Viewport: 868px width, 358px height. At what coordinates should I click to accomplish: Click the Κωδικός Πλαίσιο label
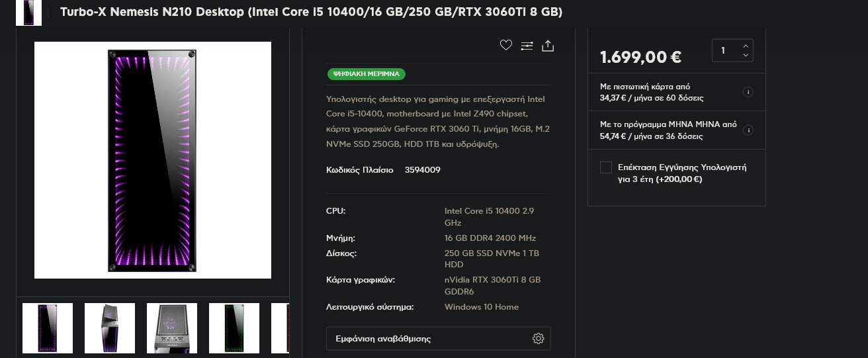(x=359, y=170)
